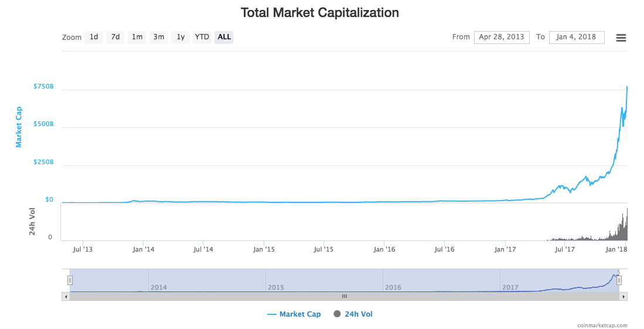Click the To date input field
644x329 pixels.
click(x=576, y=37)
